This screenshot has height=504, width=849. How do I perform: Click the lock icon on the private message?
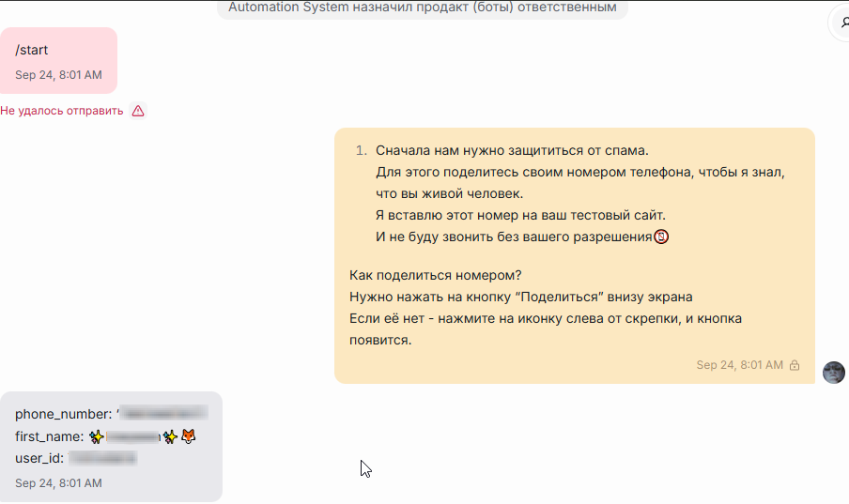[x=795, y=365]
